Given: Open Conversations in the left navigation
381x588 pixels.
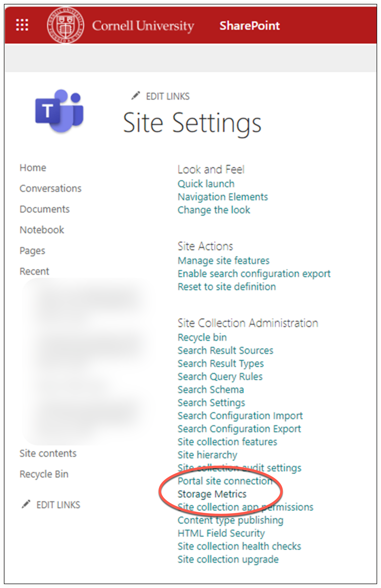Looking at the screenshot, I should [x=50, y=189].
